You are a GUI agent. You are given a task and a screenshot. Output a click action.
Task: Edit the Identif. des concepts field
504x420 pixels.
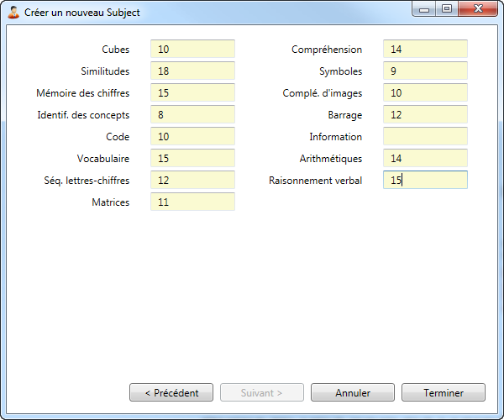192,115
